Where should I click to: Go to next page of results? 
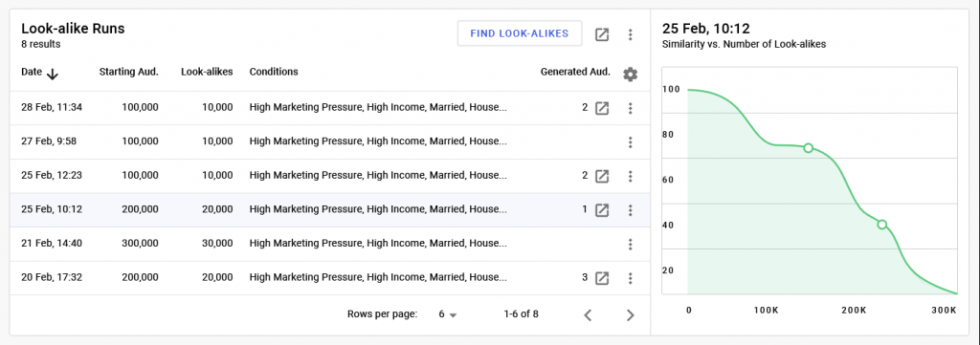coord(630,315)
